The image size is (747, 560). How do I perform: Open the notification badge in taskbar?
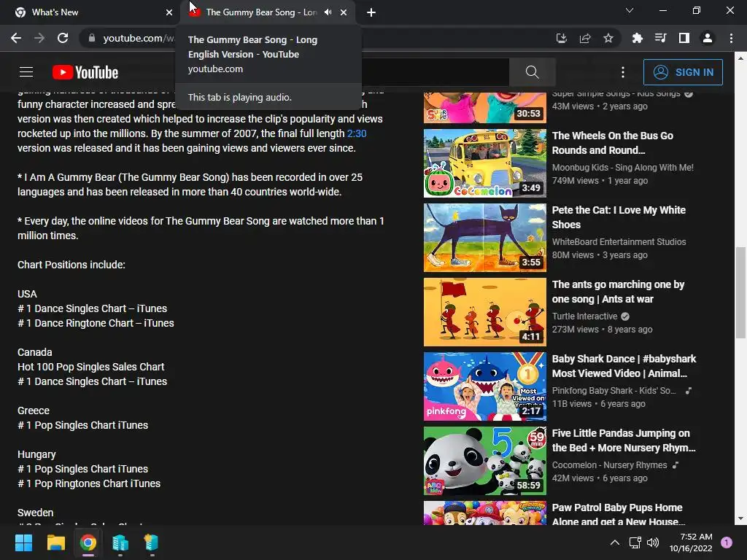[727, 542]
